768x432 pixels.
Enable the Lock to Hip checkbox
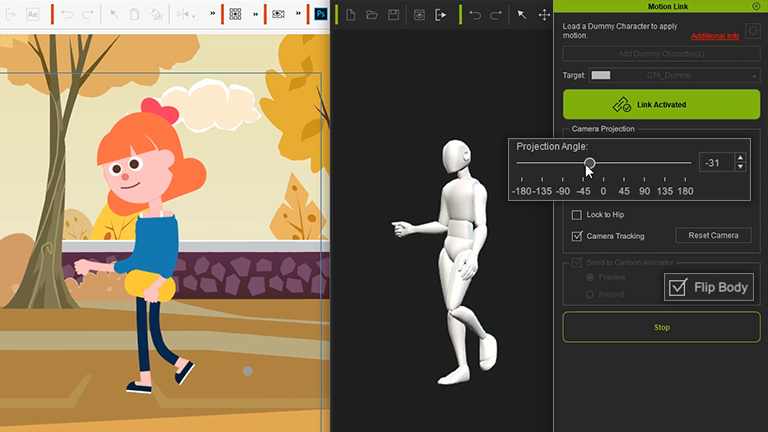(576, 215)
